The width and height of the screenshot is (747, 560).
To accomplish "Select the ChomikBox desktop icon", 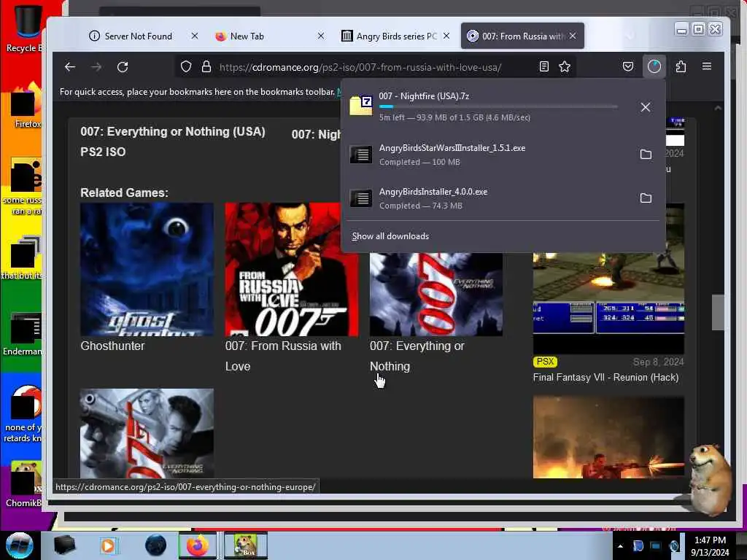I will pos(24,485).
